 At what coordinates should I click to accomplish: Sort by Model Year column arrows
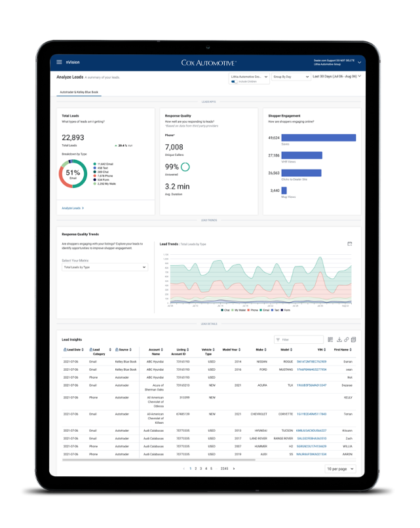pyautogui.click(x=239, y=350)
